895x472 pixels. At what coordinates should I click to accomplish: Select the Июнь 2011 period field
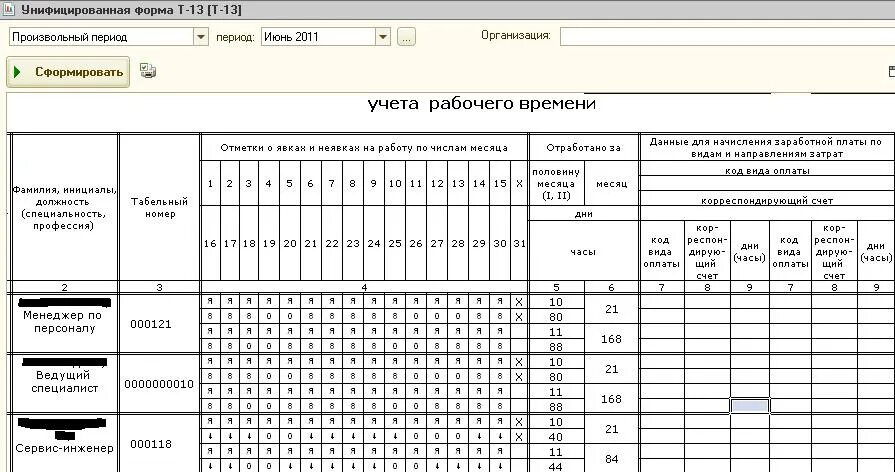pos(319,37)
